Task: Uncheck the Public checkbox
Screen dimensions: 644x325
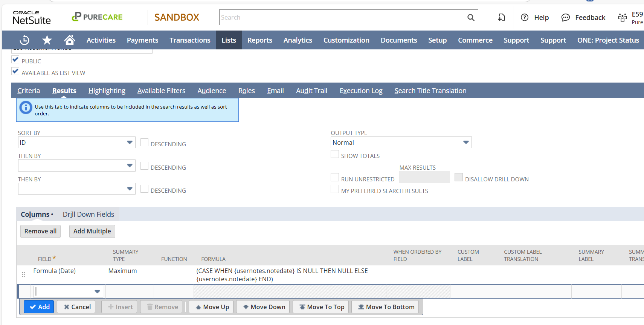Action: tap(15, 60)
